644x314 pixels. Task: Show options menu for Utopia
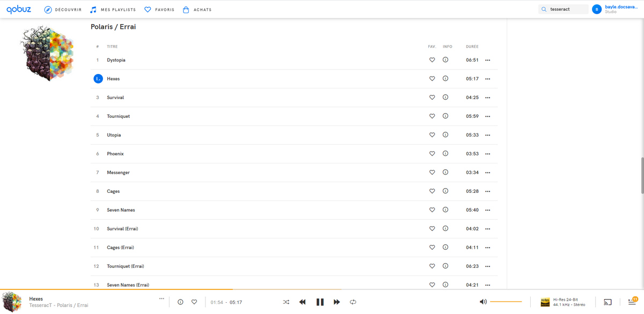coord(487,135)
